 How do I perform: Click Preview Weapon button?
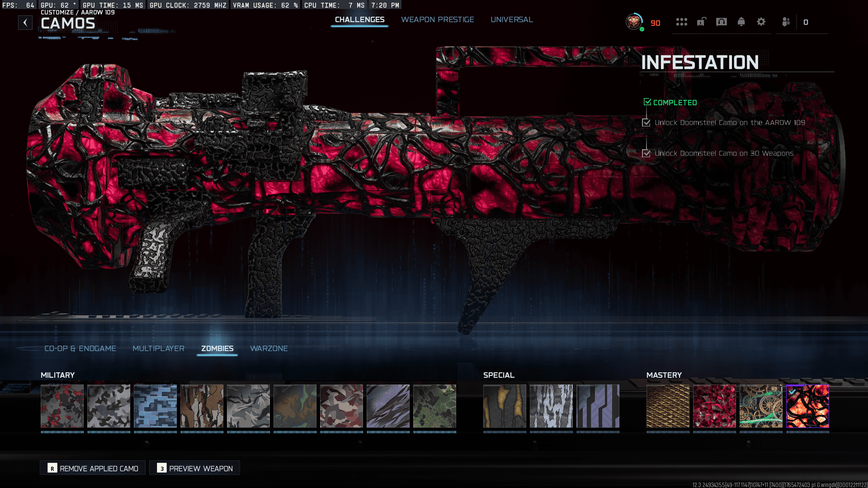tap(195, 468)
